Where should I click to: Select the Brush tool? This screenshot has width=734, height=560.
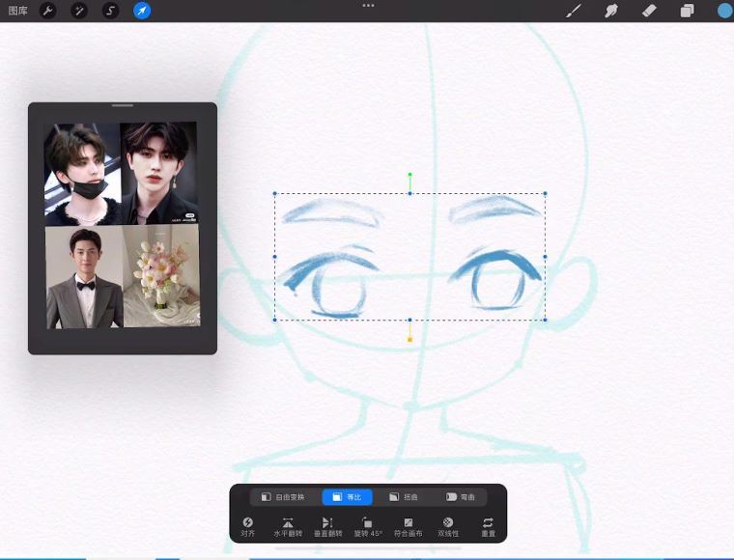coord(574,11)
